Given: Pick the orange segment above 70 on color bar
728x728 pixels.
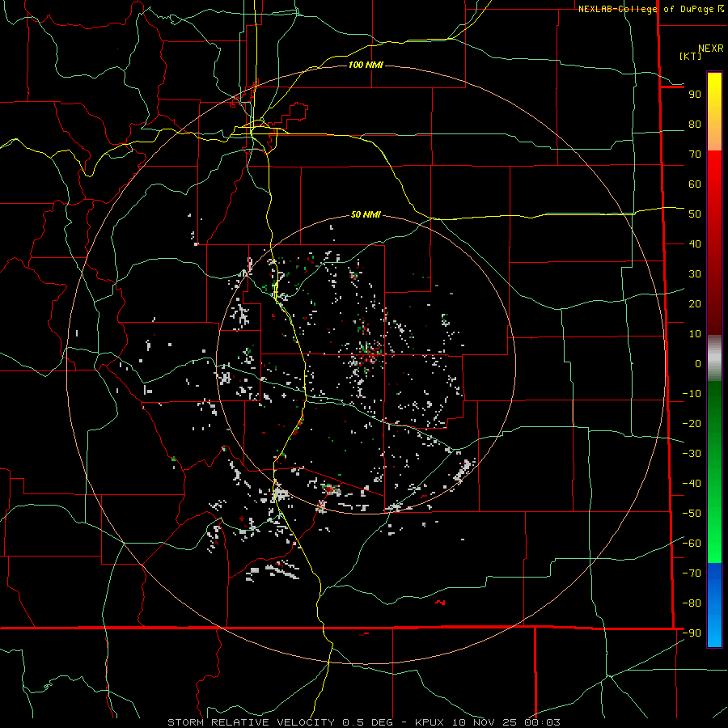Looking at the screenshot, I should [x=714, y=139].
